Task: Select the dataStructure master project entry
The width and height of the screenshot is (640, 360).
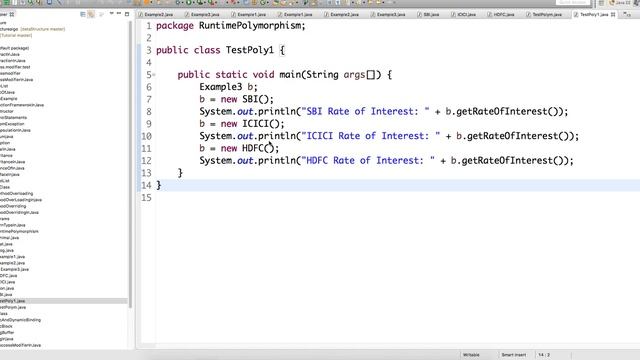Action: click(33, 29)
